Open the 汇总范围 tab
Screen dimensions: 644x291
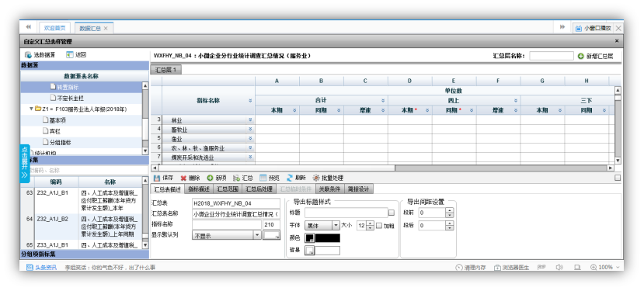pos(227,189)
